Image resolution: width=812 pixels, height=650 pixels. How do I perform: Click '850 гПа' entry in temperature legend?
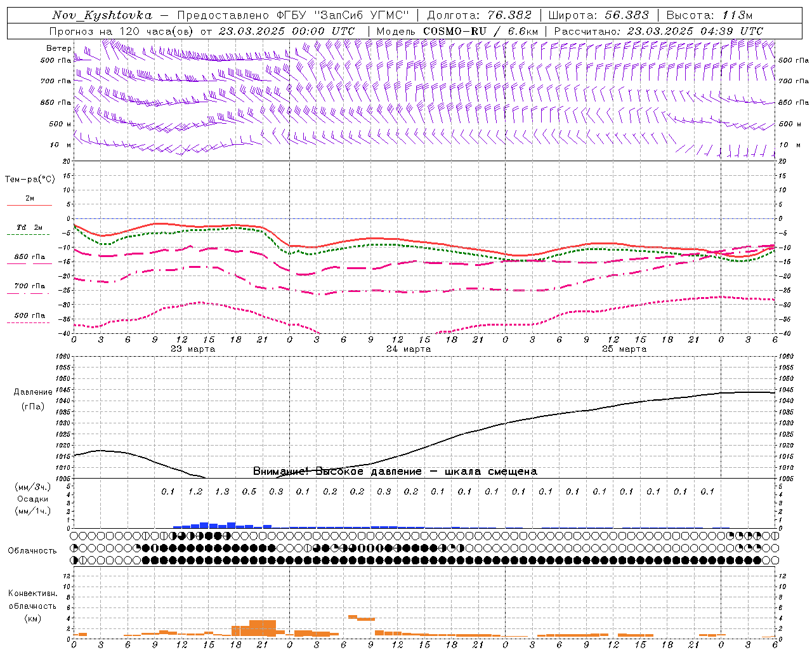pyautogui.click(x=30, y=257)
